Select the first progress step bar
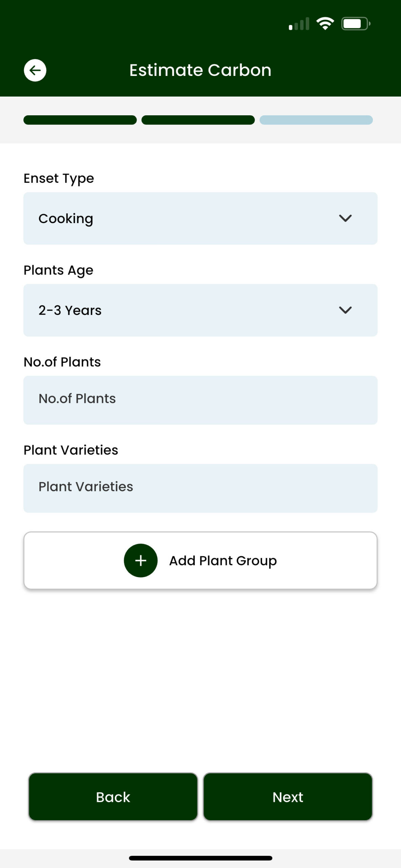The height and width of the screenshot is (868, 401). 80,120
